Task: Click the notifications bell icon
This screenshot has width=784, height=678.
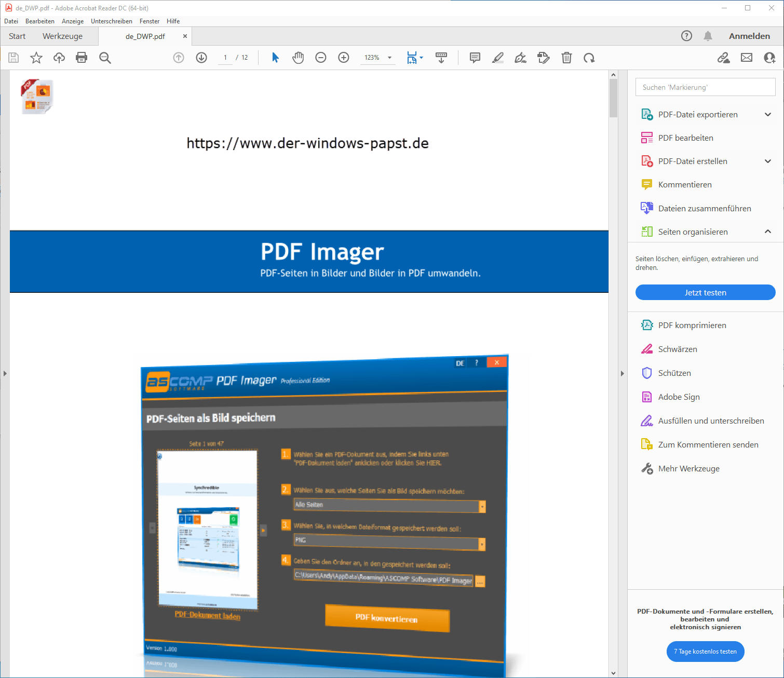Action: click(708, 36)
